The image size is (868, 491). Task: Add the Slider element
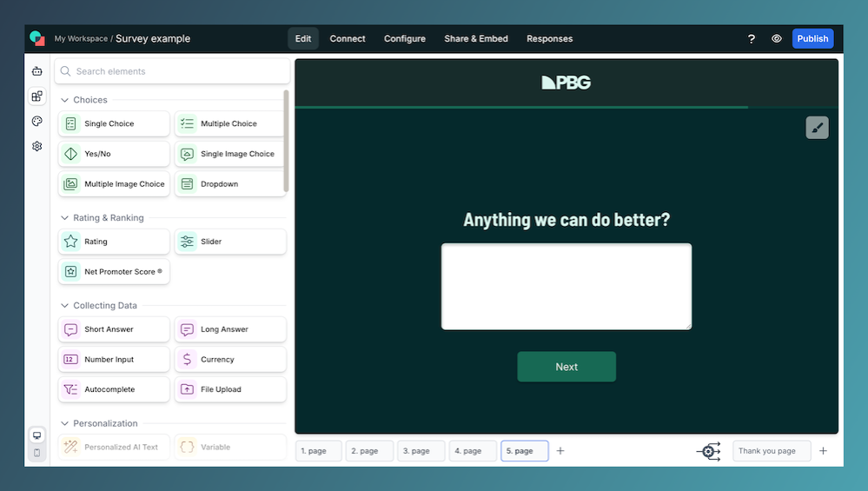tap(230, 242)
